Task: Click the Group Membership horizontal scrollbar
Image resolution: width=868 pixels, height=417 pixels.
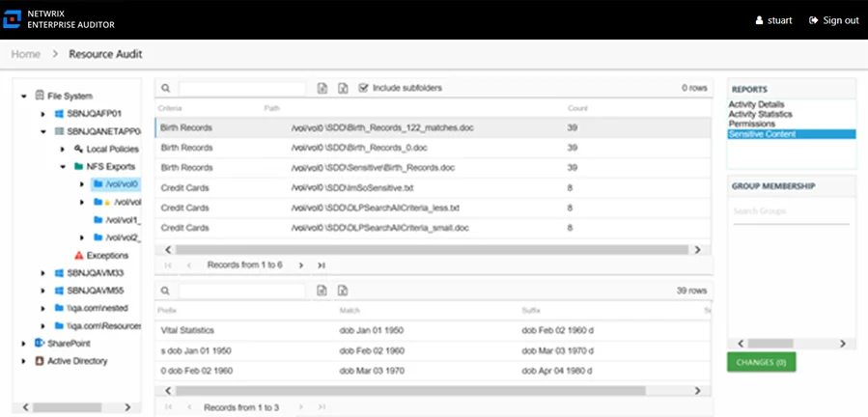Action: click(x=770, y=344)
